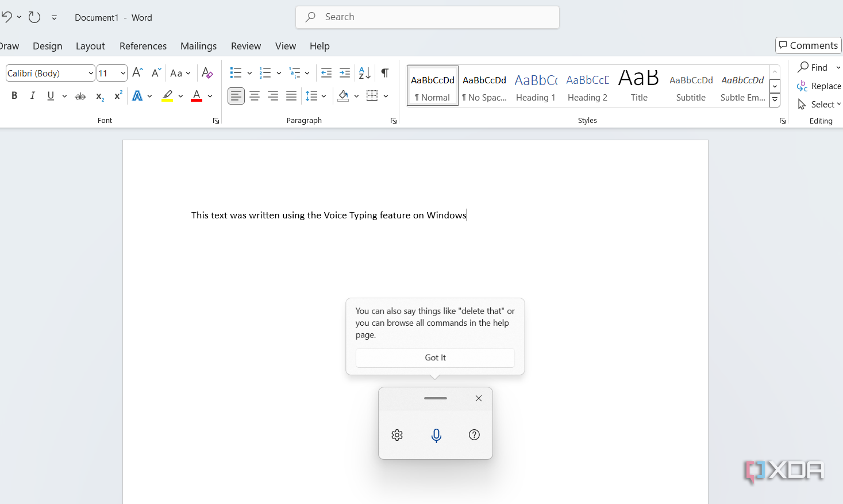843x504 pixels.
Task: Click the Sort icon in Paragraph group
Action: [x=364, y=73]
